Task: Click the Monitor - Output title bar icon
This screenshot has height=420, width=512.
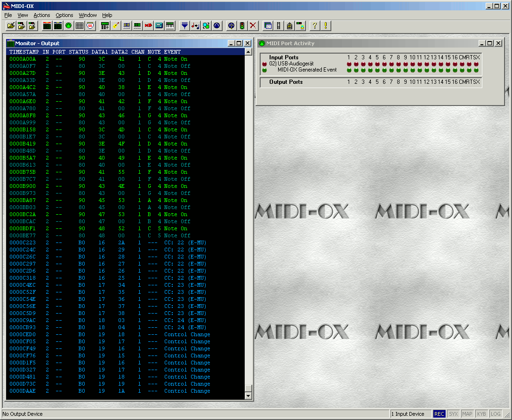Action: coord(10,43)
